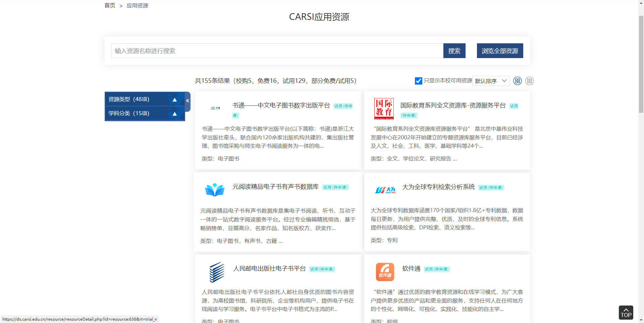
Task: Switch to large card grid view
Action: [x=517, y=81]
